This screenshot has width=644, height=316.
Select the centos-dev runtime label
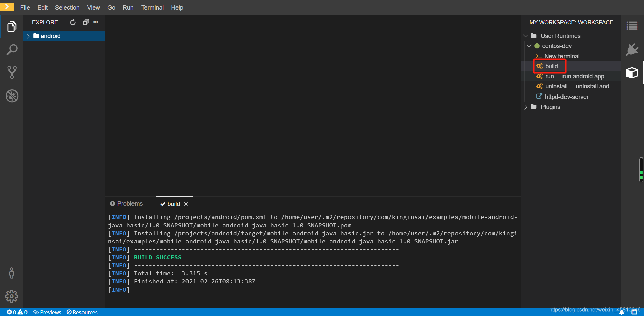[557, 46]
